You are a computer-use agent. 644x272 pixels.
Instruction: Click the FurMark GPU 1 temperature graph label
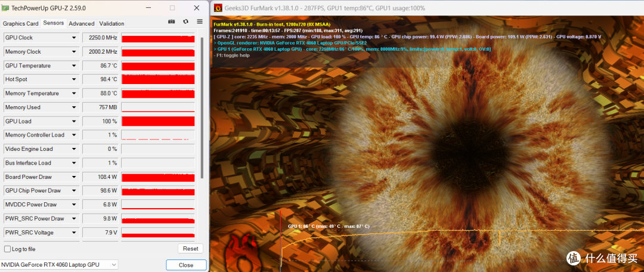328,227
